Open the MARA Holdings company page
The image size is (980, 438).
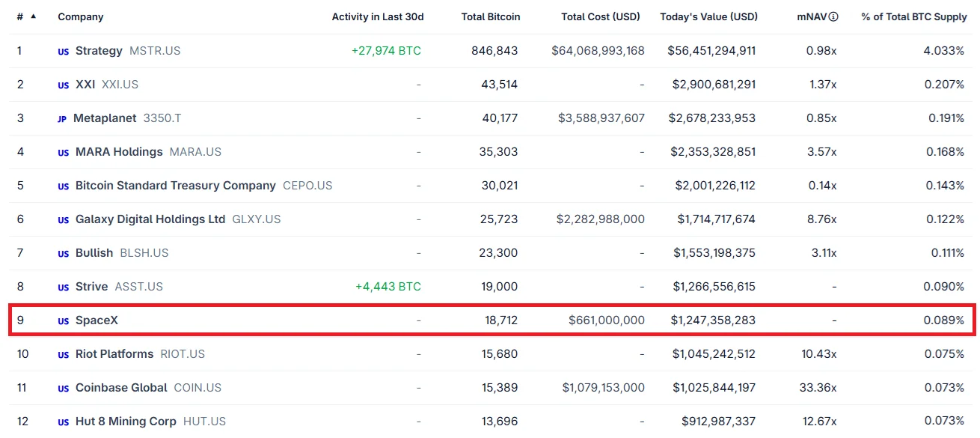coord(119,152)
